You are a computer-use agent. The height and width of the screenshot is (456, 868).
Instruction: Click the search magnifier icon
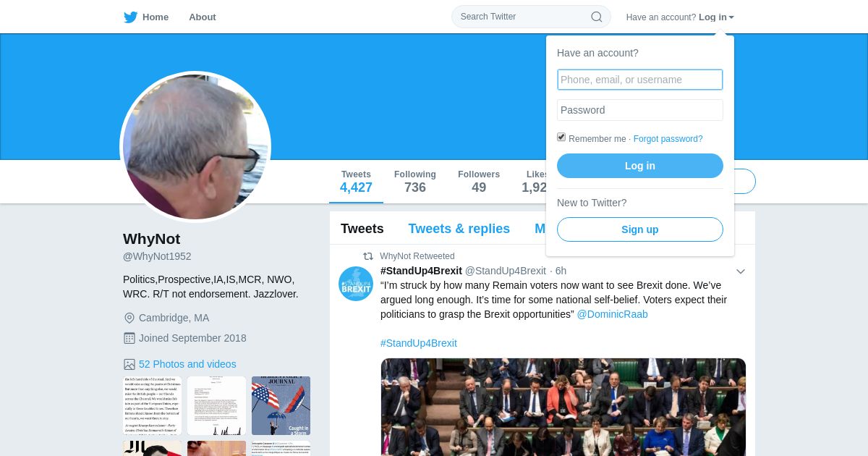point(596,17)
